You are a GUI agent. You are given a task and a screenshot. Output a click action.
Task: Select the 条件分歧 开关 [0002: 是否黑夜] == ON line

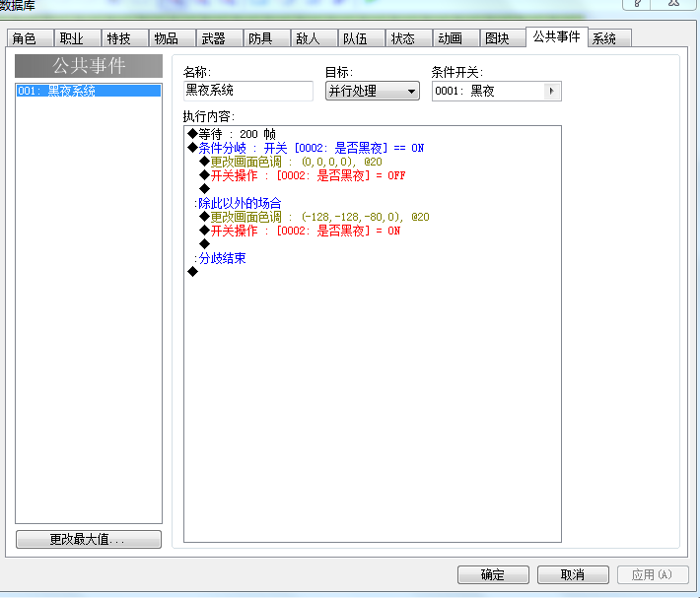(373, 148)
